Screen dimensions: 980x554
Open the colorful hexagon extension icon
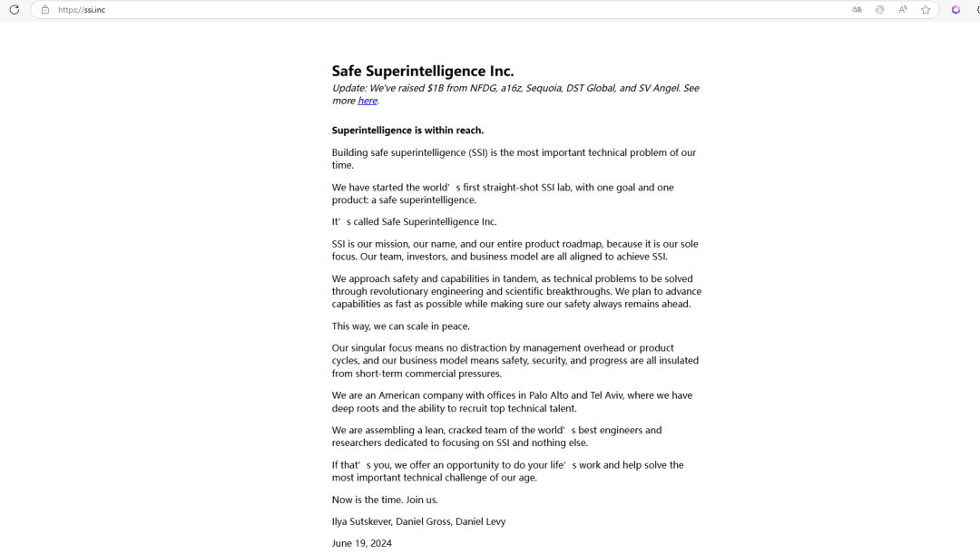click(x=955, y=10)
